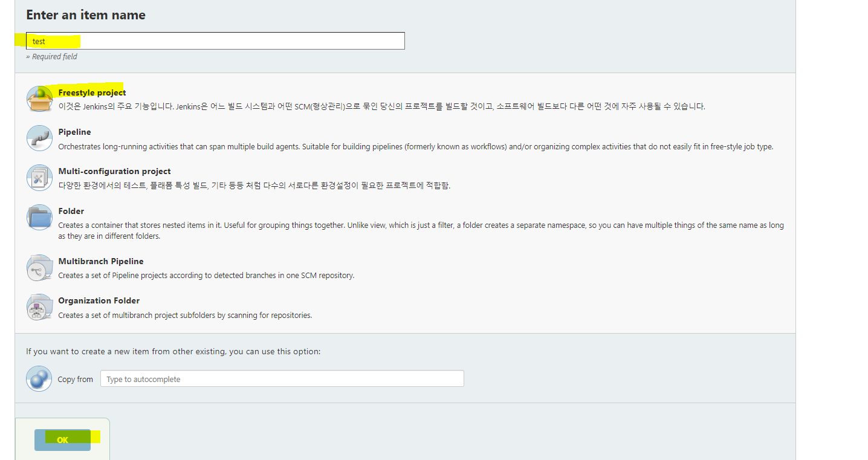This screenshot has width=868, height=460.
Task: Click the Organization Folder description text
Action: click(x=185, y=315)
